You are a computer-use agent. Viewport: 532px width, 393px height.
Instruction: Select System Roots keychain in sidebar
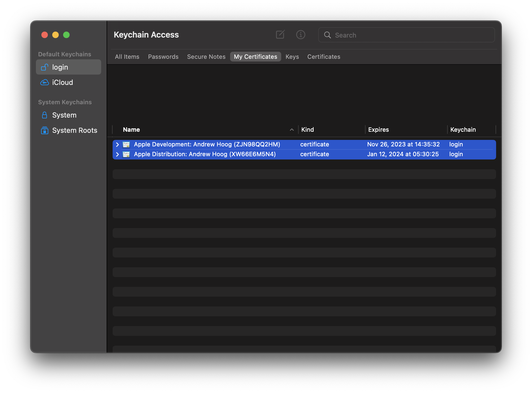(x=69, y=130)
